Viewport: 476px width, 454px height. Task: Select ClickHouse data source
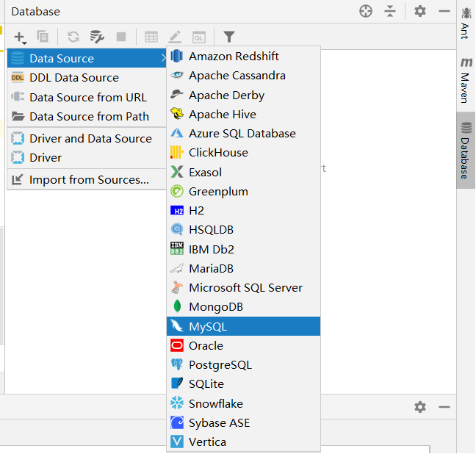tap(243, 153)
